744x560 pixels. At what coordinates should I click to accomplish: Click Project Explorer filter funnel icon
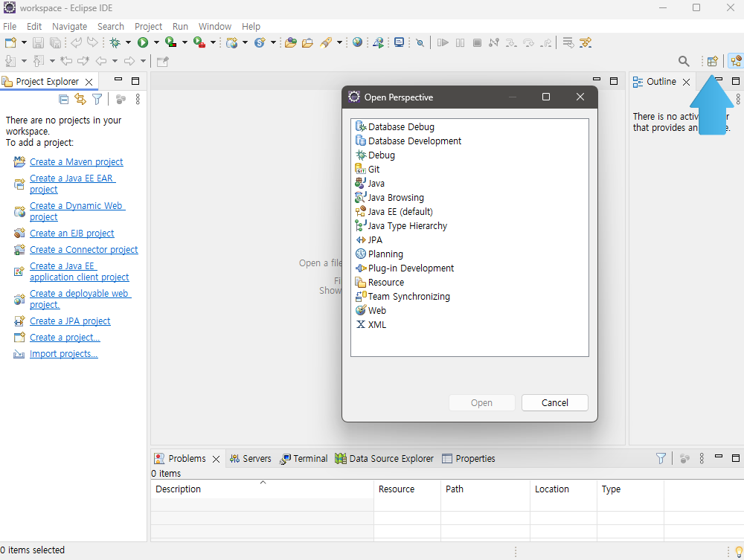point(97,99)
